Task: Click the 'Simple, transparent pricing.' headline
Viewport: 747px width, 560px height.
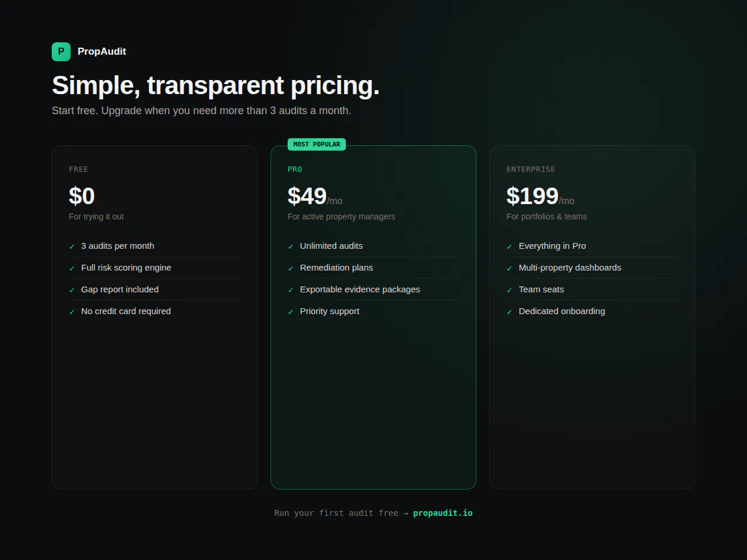Action: point(216,85)
